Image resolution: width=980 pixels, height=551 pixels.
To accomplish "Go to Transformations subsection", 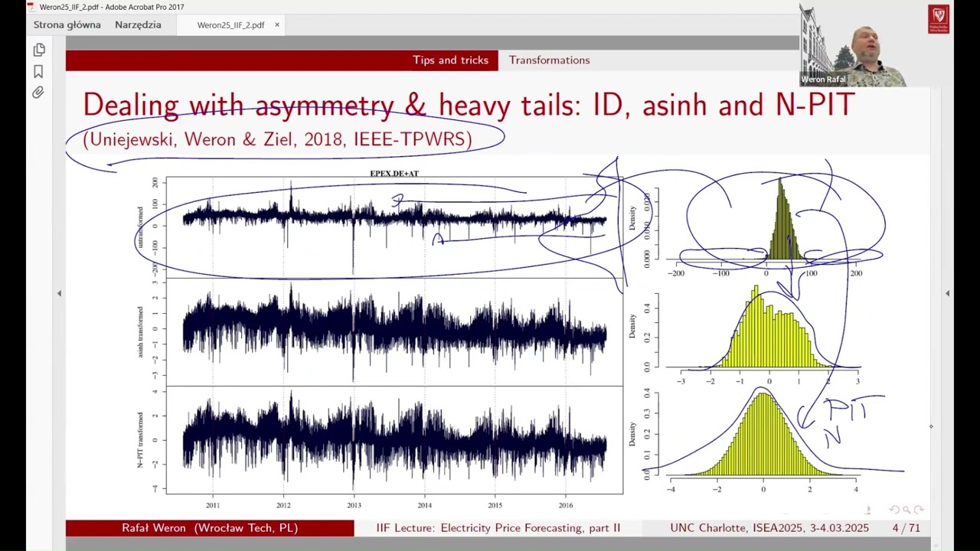I will [549, 60].
